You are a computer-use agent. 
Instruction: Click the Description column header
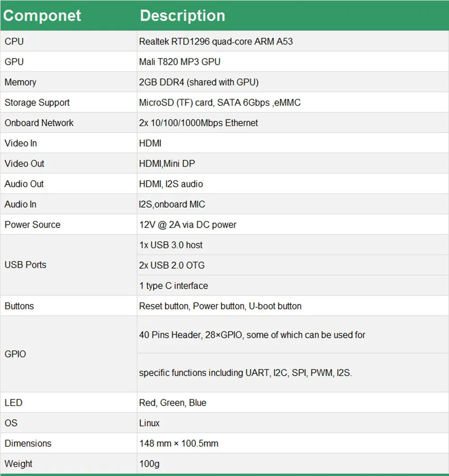182,15
